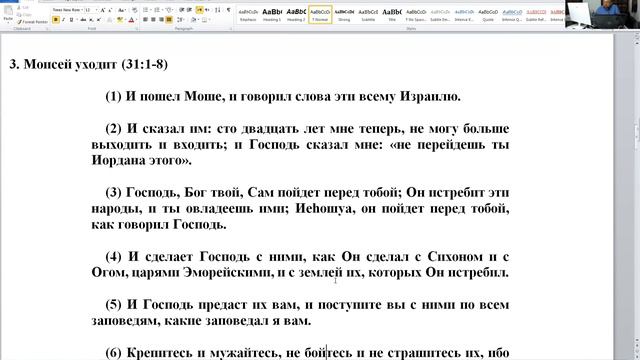The image size is (640, 360).
Task: Click the bullets list icon
Action: coord(145,10)
